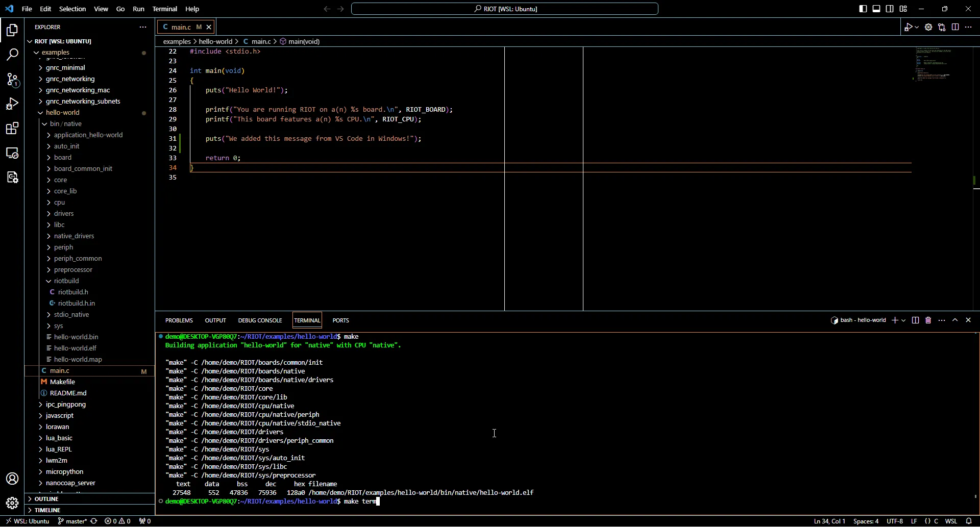Kill the terminal using the trash icon
This screenshot has height=527, width=980.
click(928, 320)
